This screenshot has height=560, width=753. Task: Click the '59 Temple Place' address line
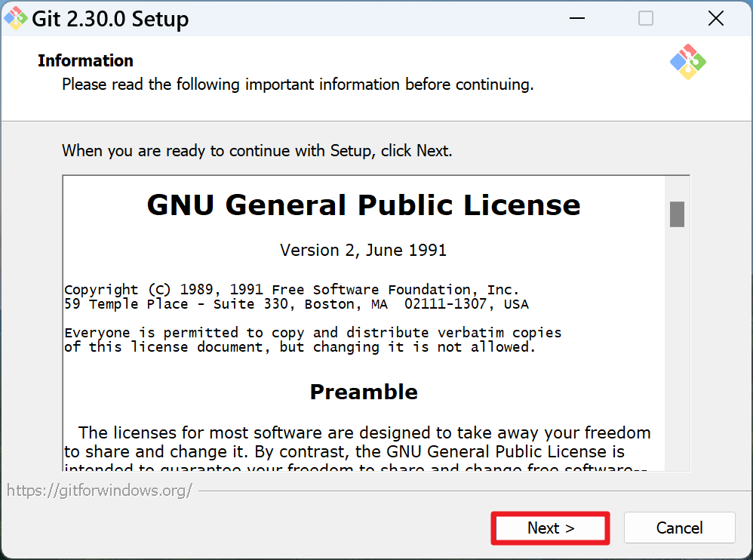pos(297,304)
